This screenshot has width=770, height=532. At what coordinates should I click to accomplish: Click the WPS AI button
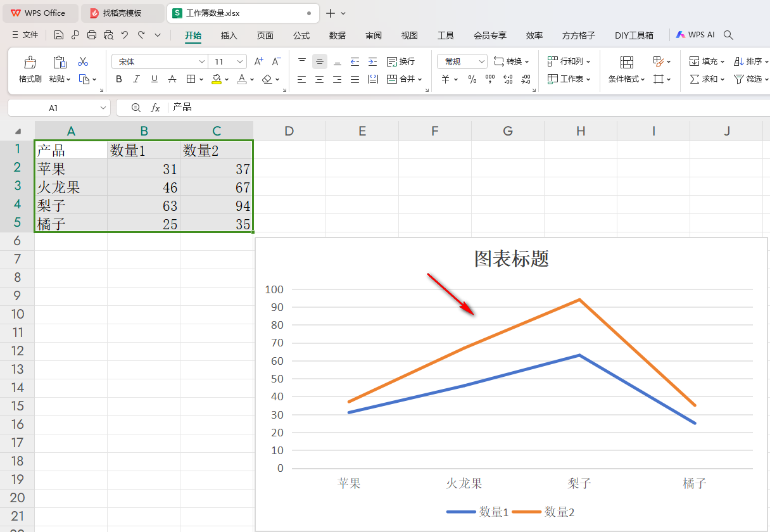(x=695, y=35)
